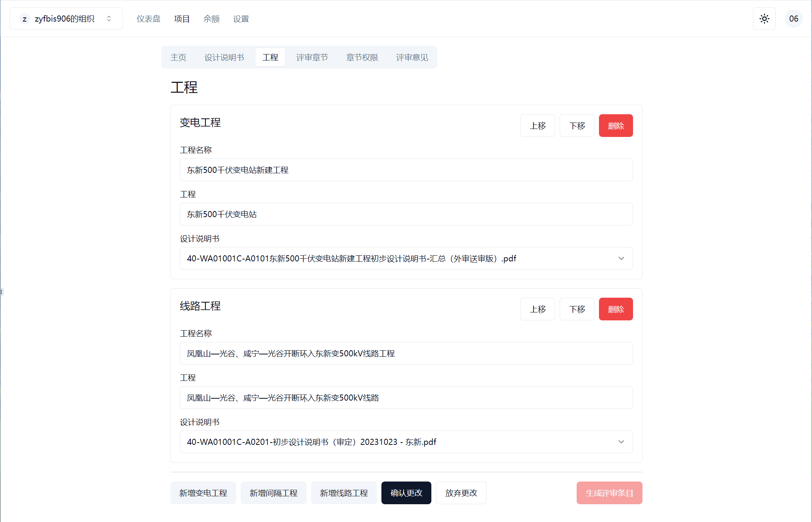This screenshot has width=812, height=522.
Task: Click 新增间隔工程 button
Action: click(273, 493)
